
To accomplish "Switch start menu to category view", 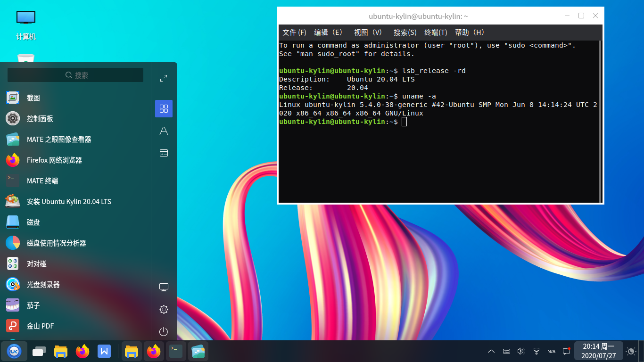I will (164, 153).
